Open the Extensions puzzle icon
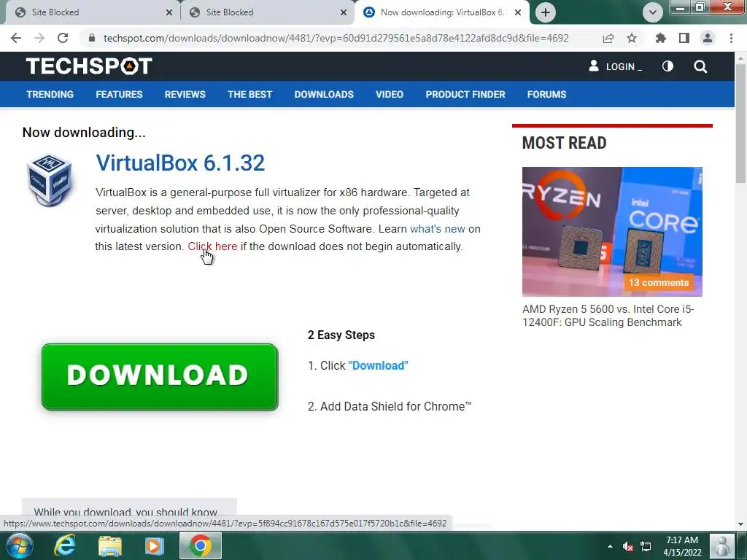 [x=661, y=38]
